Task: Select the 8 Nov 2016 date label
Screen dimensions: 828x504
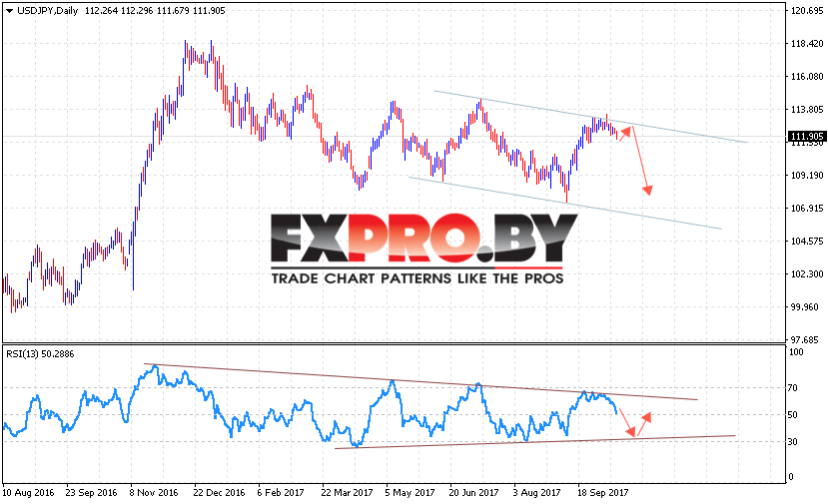Action: pos(154,493)
